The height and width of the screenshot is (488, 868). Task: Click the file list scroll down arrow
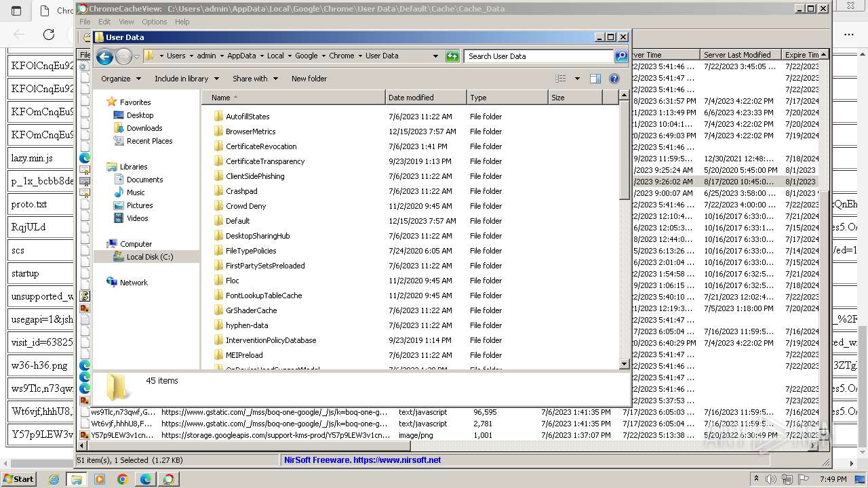pyautogui.click(x=624, y=364)
